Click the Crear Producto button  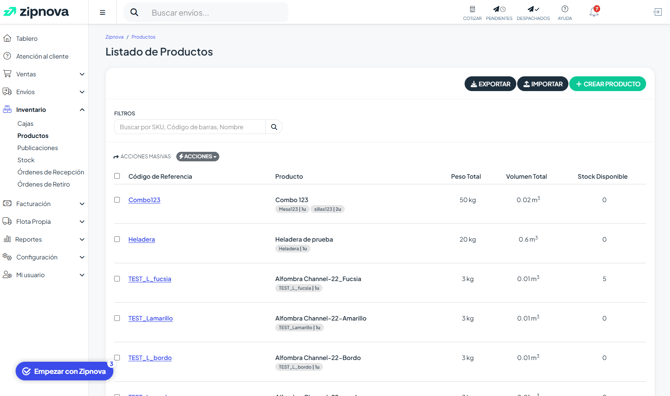[x=608, y=84]
